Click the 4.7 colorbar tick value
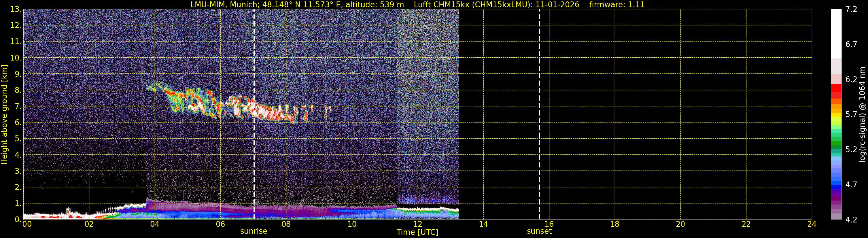868x238 pixels. click(851, 184)
